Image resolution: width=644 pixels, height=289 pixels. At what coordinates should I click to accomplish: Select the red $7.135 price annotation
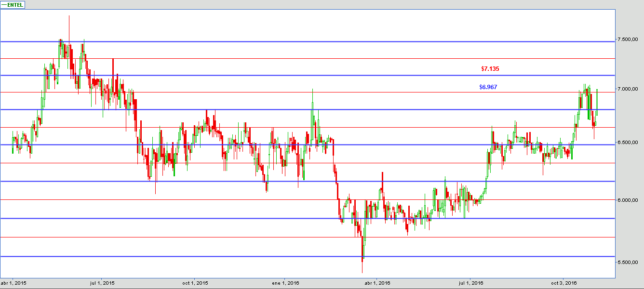(x=490, y=69)
